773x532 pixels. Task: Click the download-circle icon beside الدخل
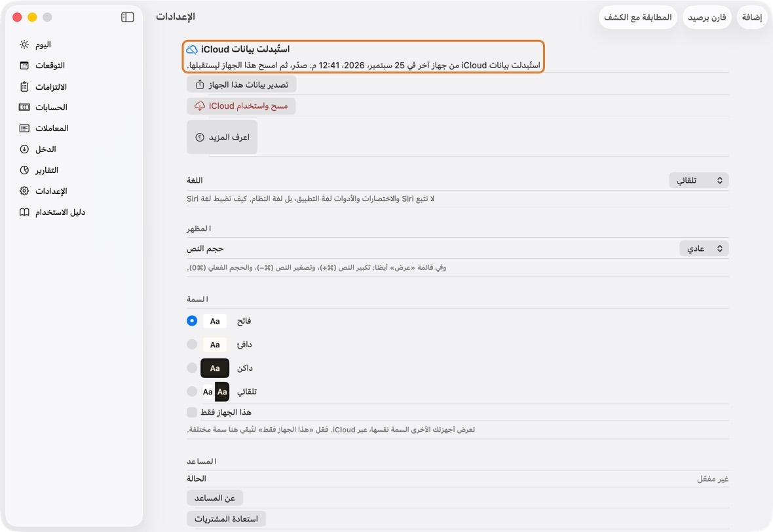tap(24, 149)
